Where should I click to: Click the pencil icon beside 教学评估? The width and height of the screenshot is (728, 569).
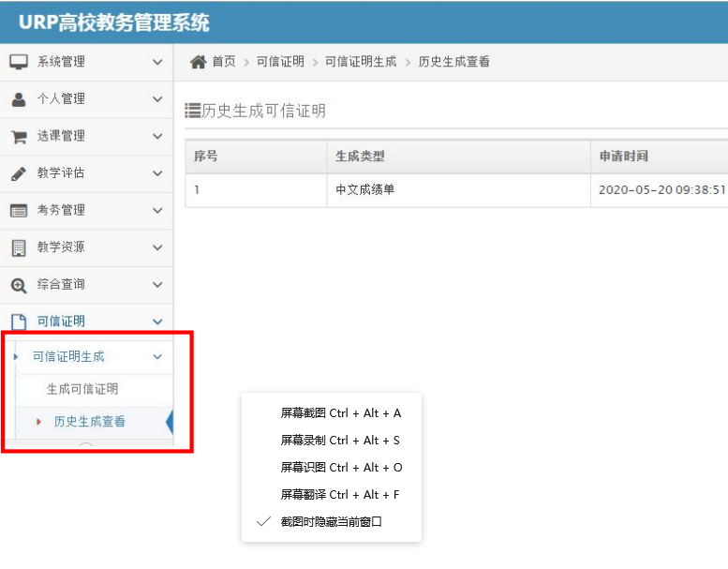19,173
